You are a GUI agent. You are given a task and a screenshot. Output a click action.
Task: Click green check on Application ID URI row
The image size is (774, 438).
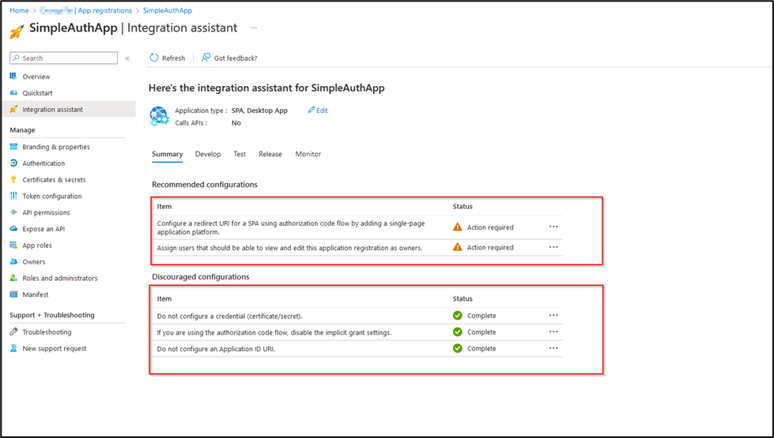(458, 348)
